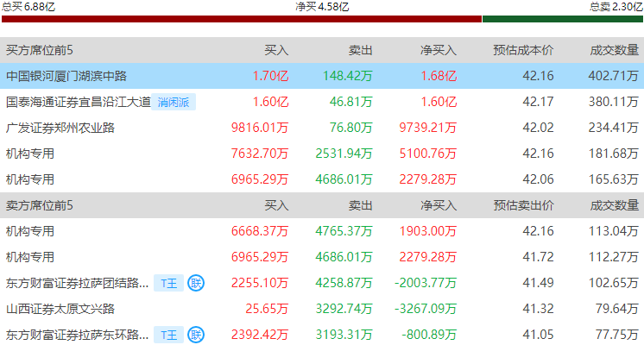
Task: Click cost price 42.17
Action: [538, 102]
